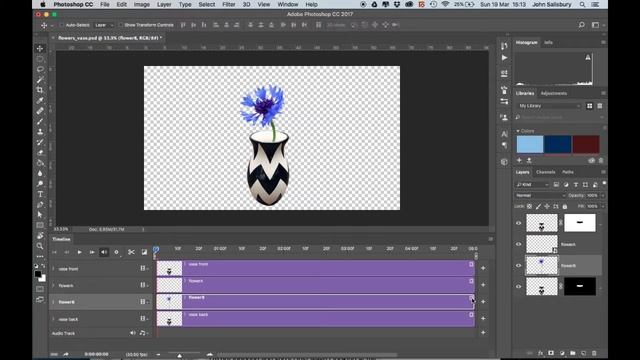640x360 pixels.
Task: Select the Clone Stamp tool
Action: click(40, 131)
